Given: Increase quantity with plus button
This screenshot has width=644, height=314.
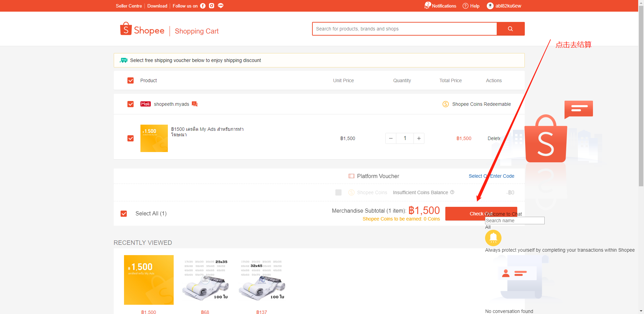Looking at the screenshot, I should tap(419, 138).
